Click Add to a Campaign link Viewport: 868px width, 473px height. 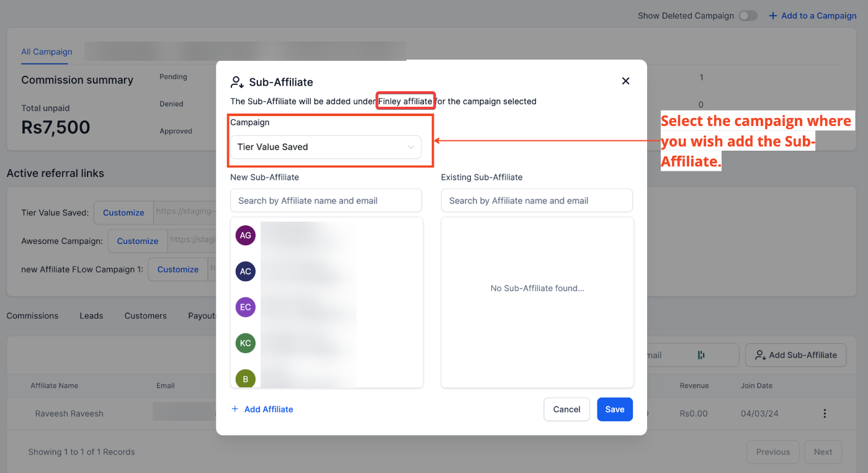coord(812,16)
